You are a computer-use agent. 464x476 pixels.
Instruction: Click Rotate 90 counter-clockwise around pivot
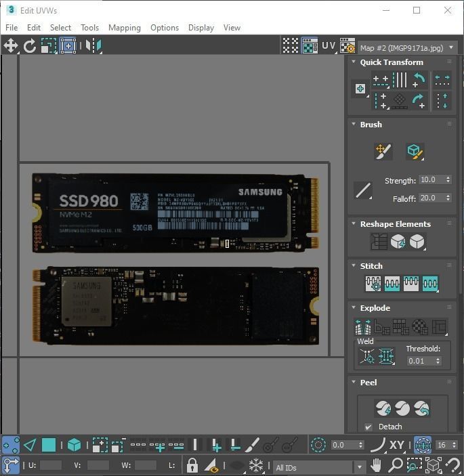tap(419, 80)
